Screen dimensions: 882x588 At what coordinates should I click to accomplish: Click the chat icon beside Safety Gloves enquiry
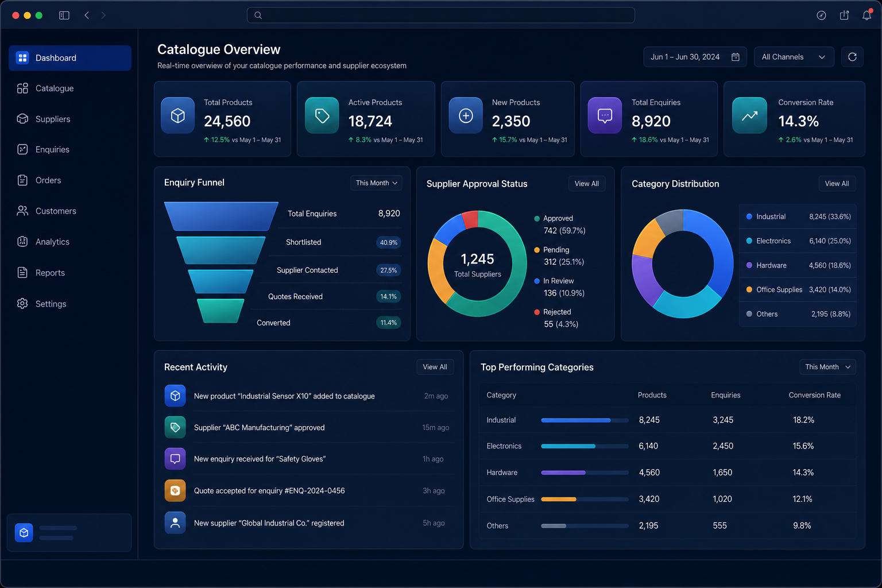(x=175, y=459)
